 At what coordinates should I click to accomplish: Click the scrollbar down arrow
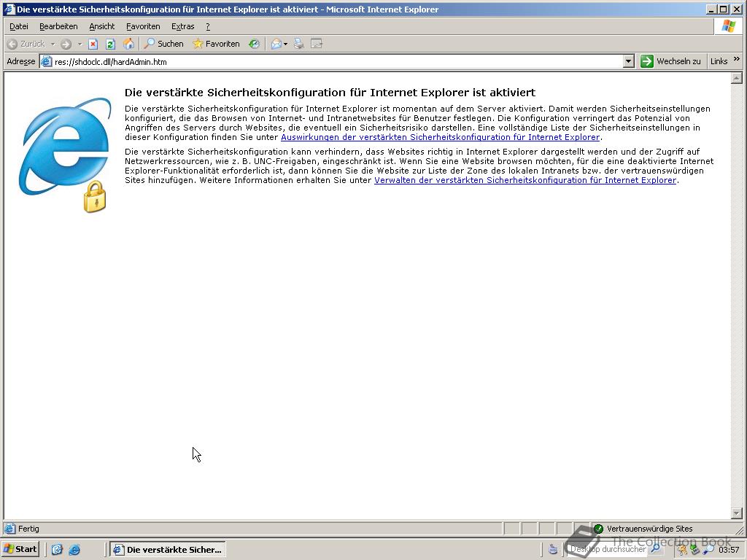737,513
